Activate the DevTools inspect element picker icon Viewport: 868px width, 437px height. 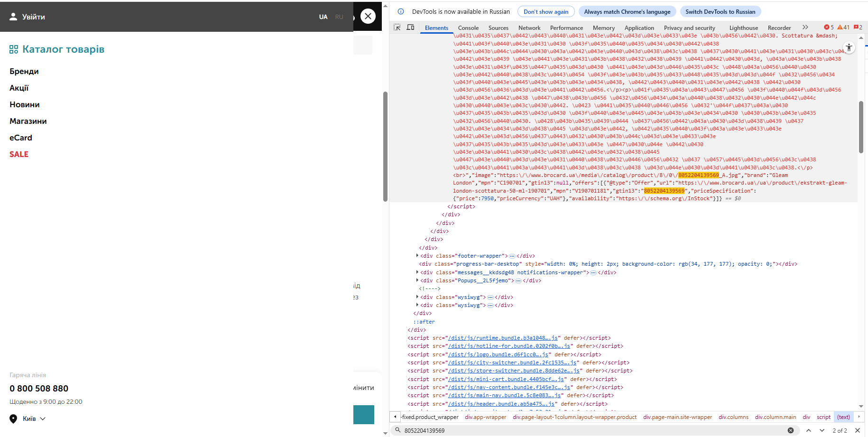tap(397, 28)
